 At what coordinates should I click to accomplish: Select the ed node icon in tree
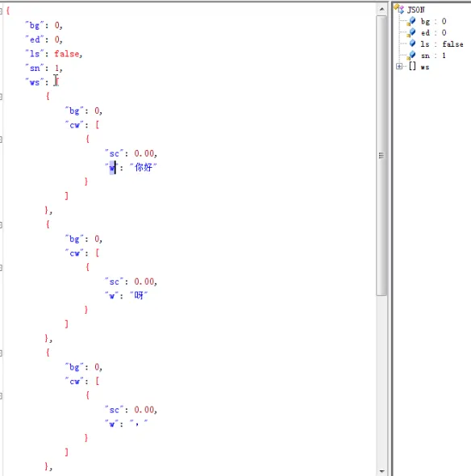[411, 32]
